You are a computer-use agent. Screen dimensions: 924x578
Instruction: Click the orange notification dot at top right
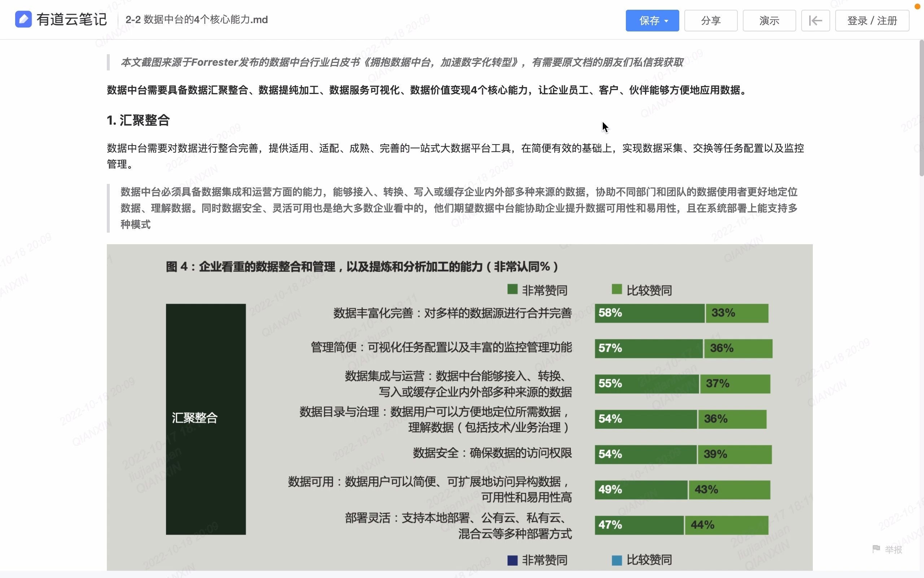point(917,7)
